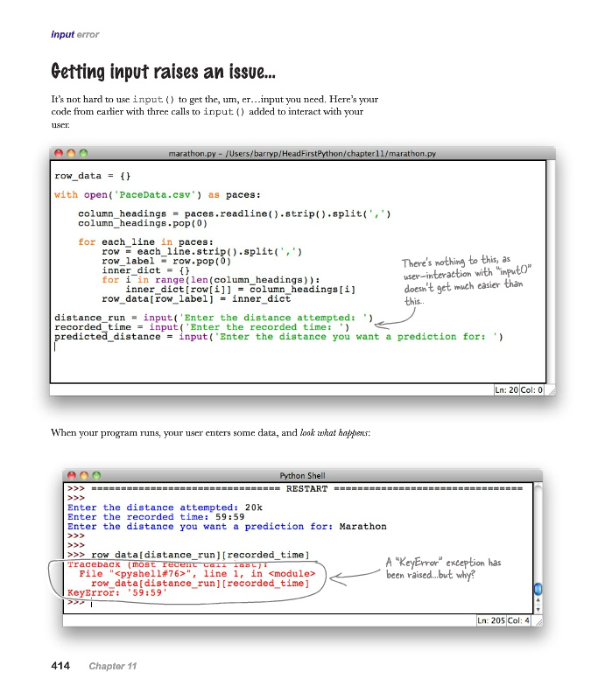The width and height of the screenshot is (605, 700).
Task: Close the marathon.py editor window
Action: 59,154
